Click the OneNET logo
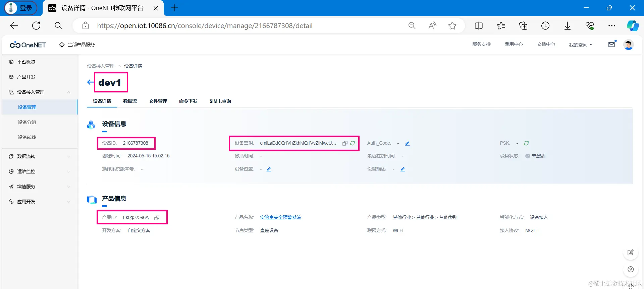The image size is (644, 289). (28, 45)
